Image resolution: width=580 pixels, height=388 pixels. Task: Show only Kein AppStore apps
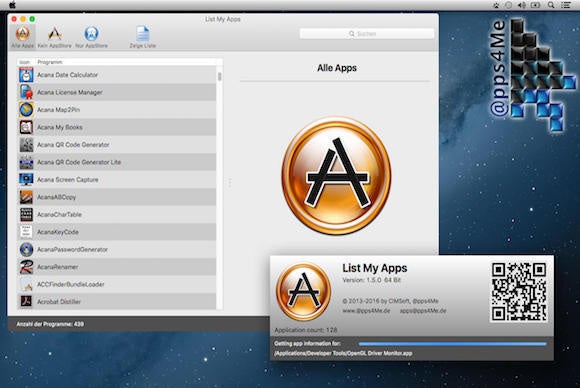click(x=55, y=36)
